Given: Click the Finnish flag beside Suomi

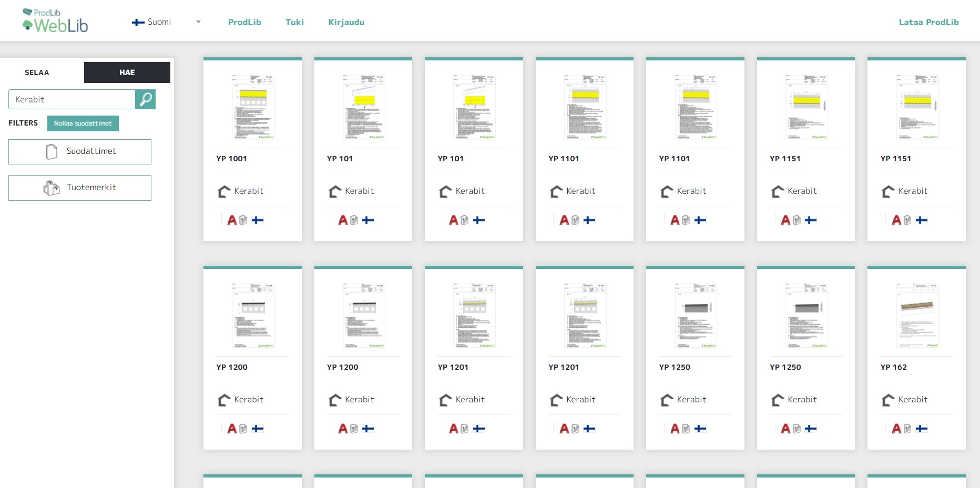Looking at the screenshot, I should (x=138, y=23).
